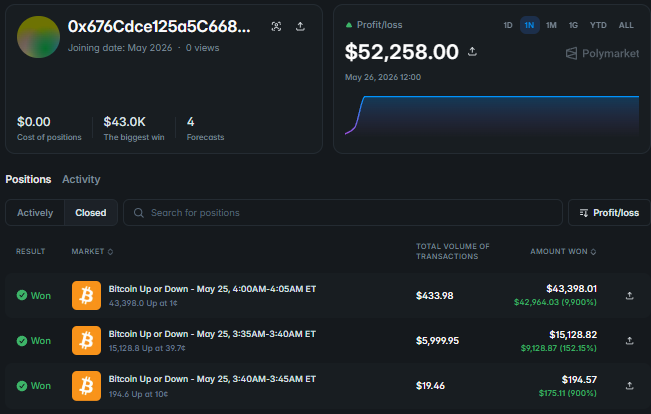Click the green triangle Profit/loss indicator
Image resolution: width=651 pixels, height=414 pixels.
[349, 25]
